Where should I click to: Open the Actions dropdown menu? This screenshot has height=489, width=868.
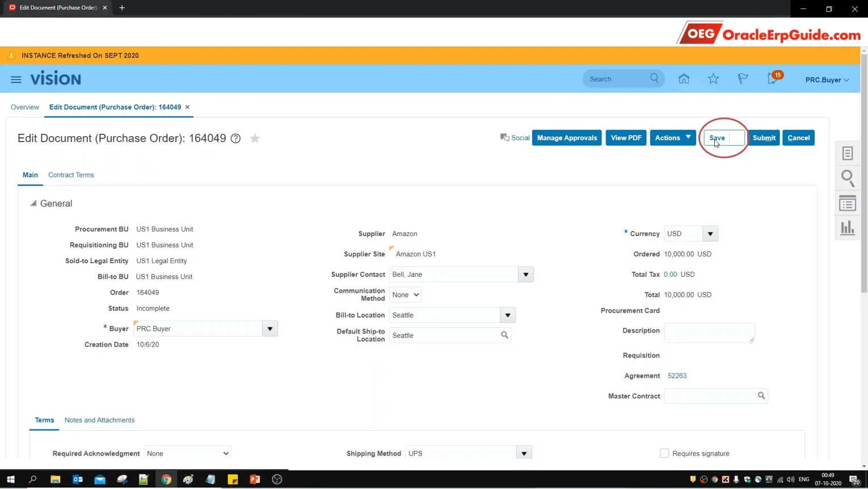click(x=673, y=138)
